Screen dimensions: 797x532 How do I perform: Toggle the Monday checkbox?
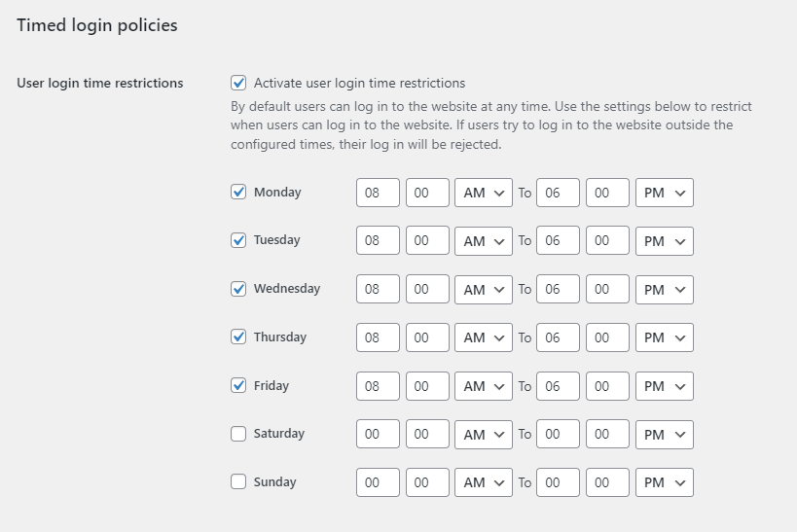[x=238, y=193]
